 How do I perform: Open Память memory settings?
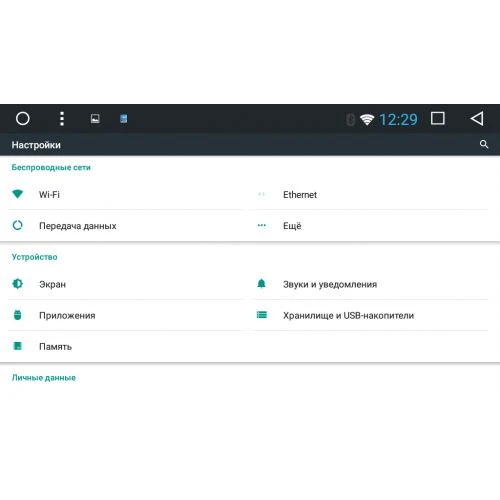(126, 346)
